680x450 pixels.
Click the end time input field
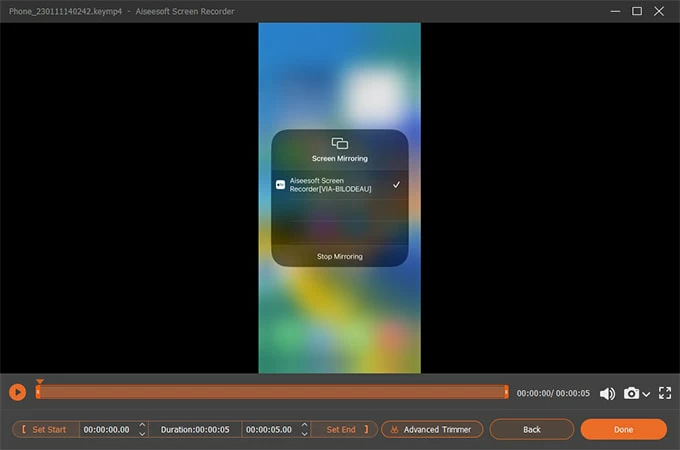point(271,429)
